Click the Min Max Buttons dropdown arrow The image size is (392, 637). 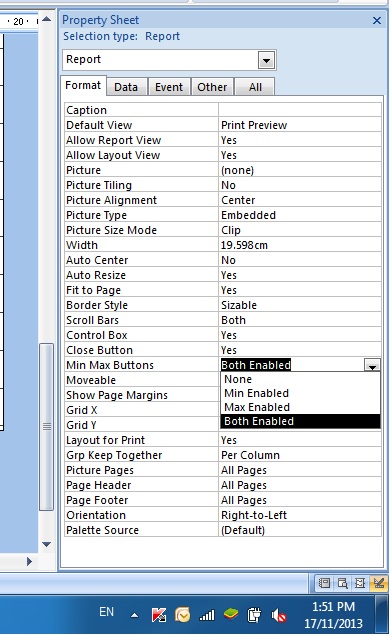(372, 365)
